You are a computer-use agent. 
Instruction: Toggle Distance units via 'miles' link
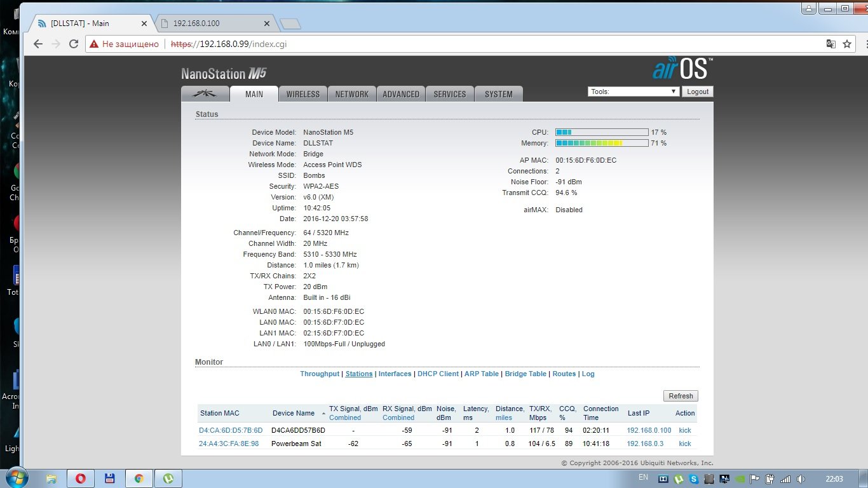click(504, 417)
